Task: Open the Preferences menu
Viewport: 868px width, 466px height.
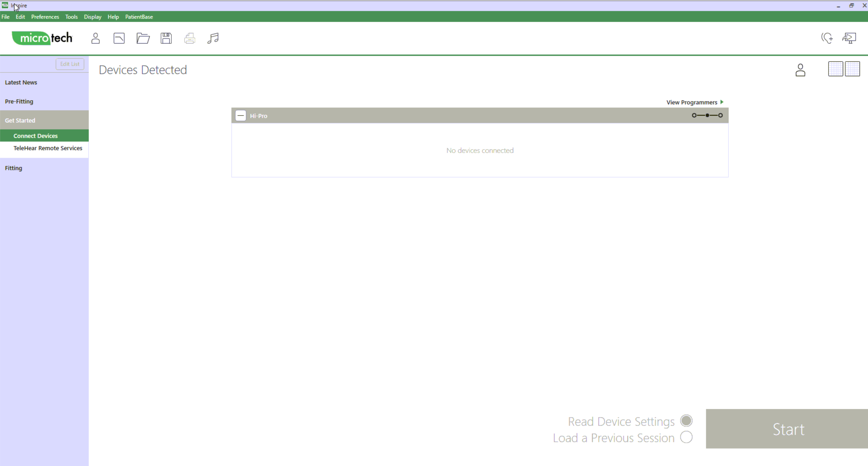Action: pyautogui.click(x=45, y=17)
